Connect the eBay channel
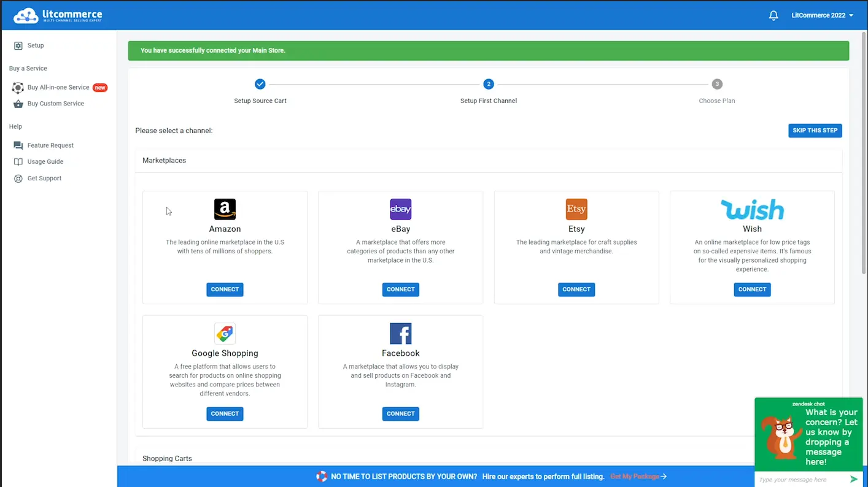 [x=401, y=290]
